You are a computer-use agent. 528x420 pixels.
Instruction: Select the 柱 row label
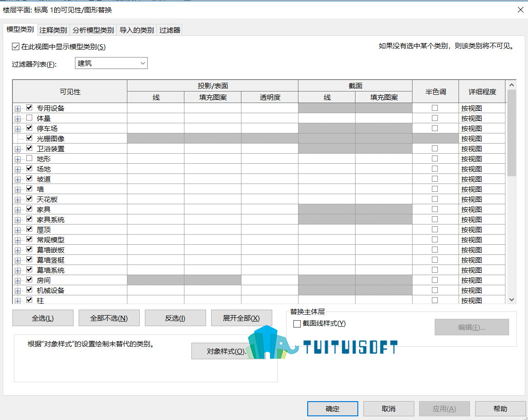[40, 300]
